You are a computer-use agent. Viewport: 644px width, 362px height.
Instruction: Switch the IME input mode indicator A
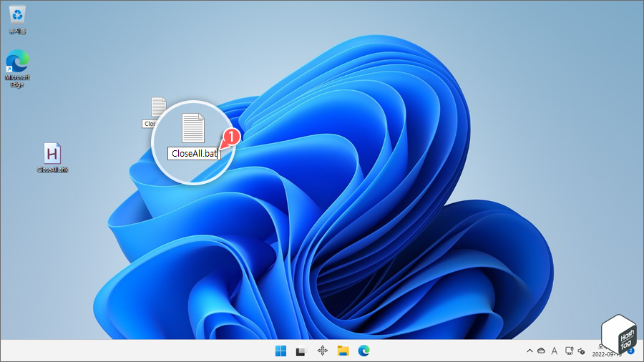[x=555, y=351]
